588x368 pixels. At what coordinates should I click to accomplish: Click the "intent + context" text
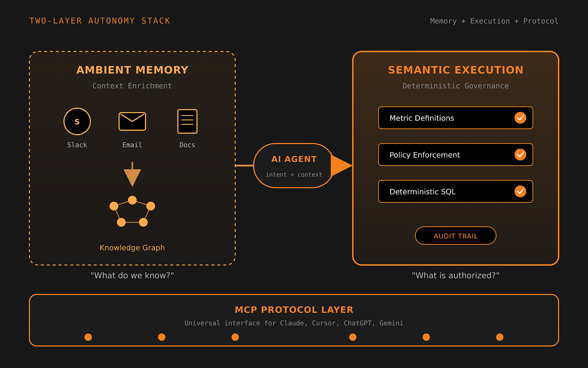click(294, 175)
